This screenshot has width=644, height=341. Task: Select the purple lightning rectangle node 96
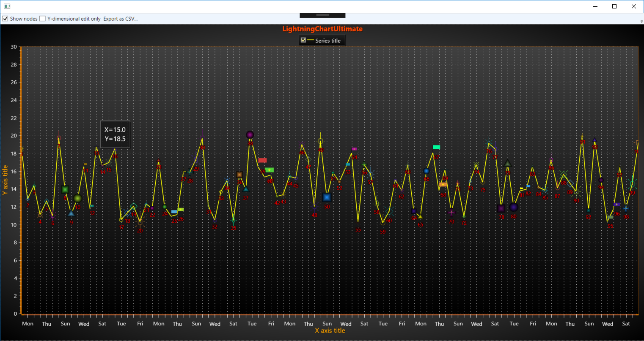point(616,205)
